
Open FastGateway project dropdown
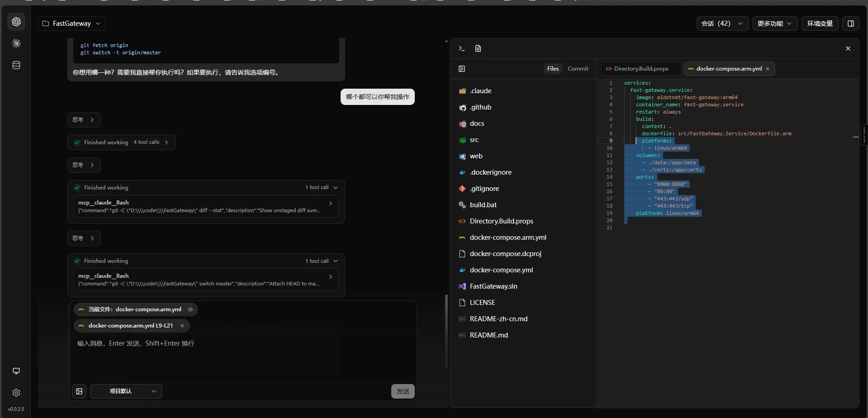tap(72, 24)
